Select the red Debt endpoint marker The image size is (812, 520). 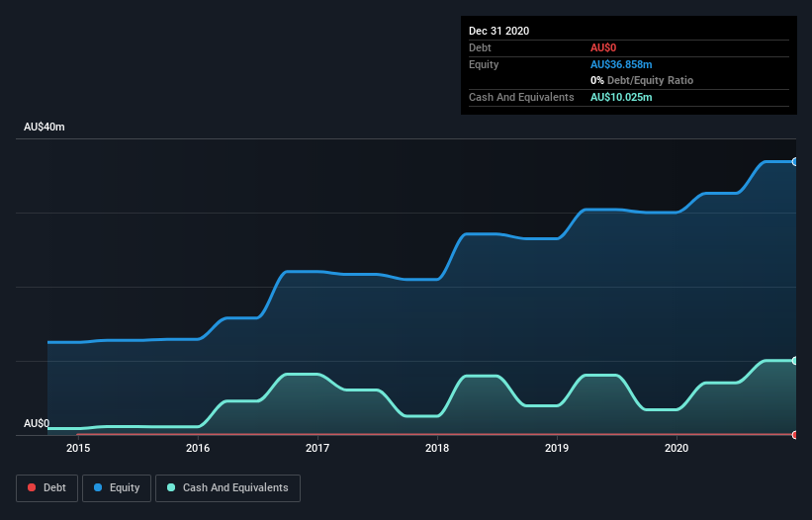[x=795, y=435]
